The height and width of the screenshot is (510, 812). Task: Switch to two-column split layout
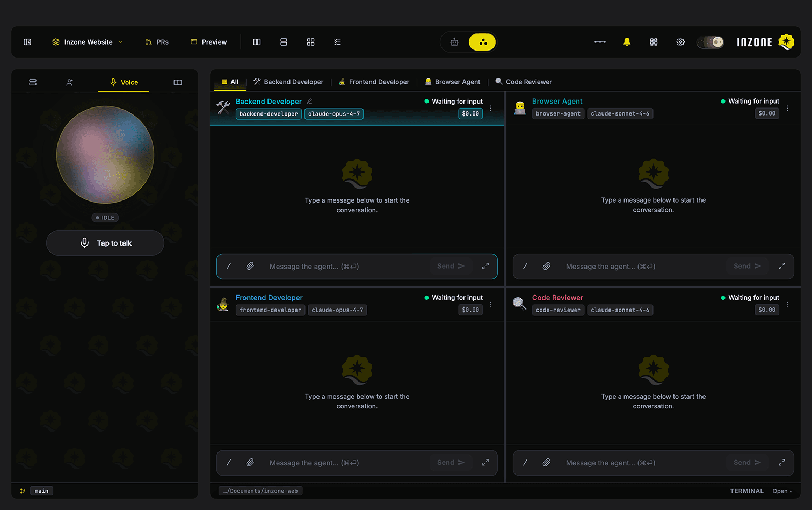pyautogui.click(x=257, y=42)
